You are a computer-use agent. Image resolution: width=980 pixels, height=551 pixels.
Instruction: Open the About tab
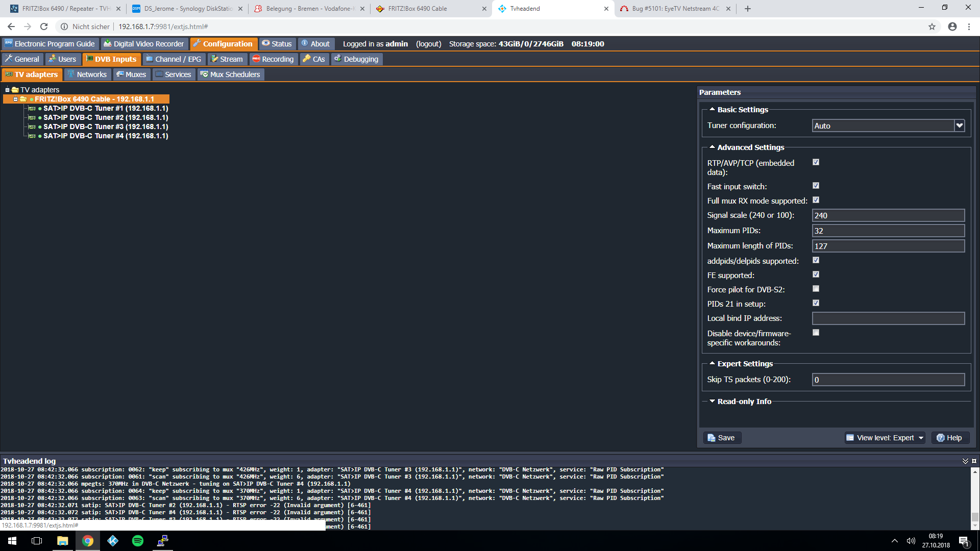pyautogui.click(x=315, y=44)
